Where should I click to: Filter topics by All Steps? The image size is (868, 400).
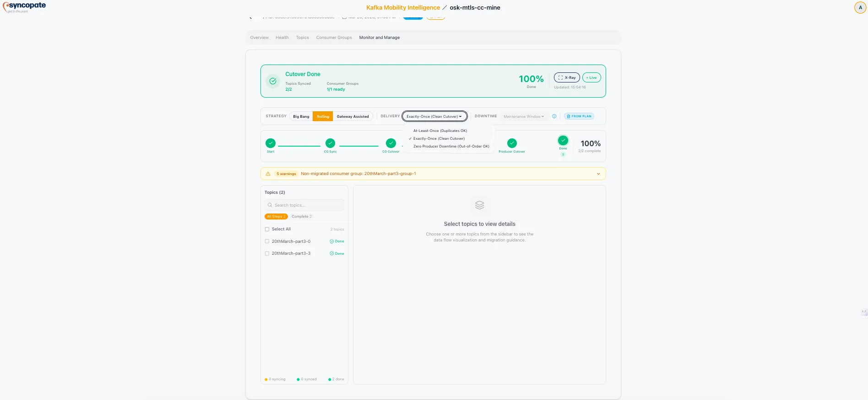pyautogui.click(x=276, y=216)
